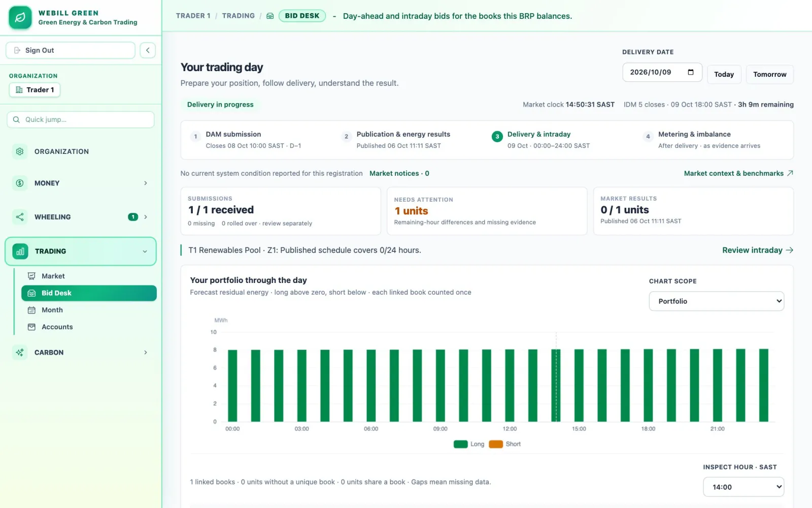Click the Month calendar icon

(x=31, y=310)
